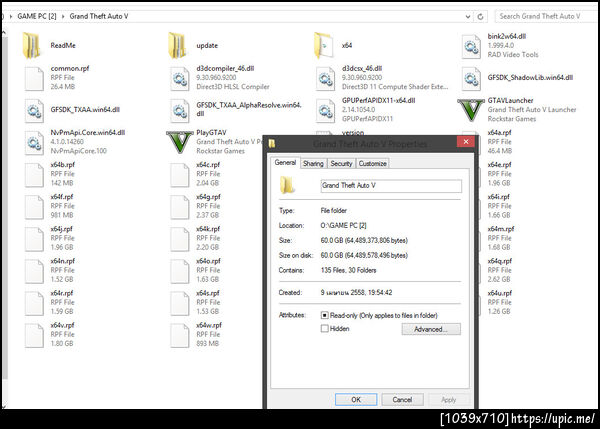The image size is (600, 429).
Task: Switch to the Customize tab
Action: point(372,163)
